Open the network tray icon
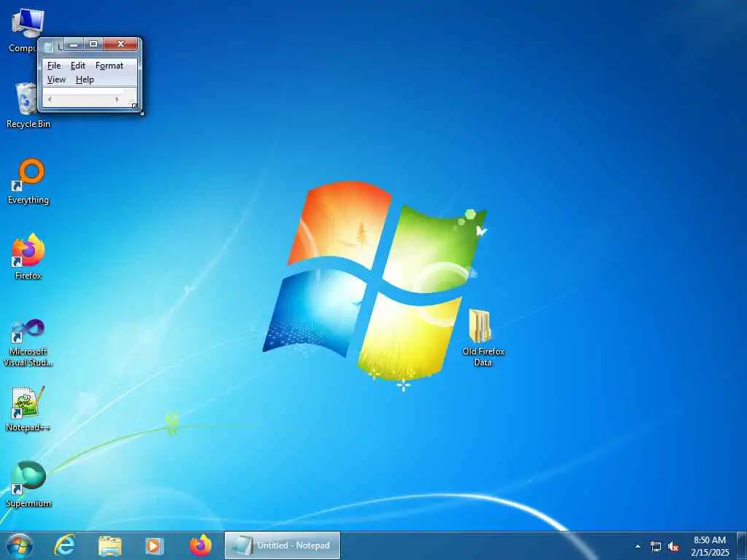The height and width of the screenshot is (560, 747). (x=656, y=547)
